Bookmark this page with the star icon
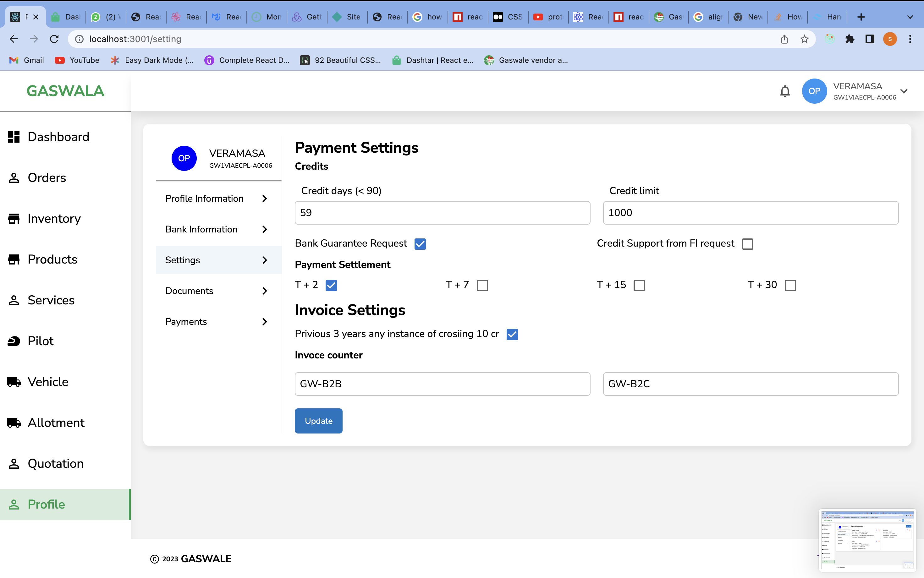 [804, 39]
